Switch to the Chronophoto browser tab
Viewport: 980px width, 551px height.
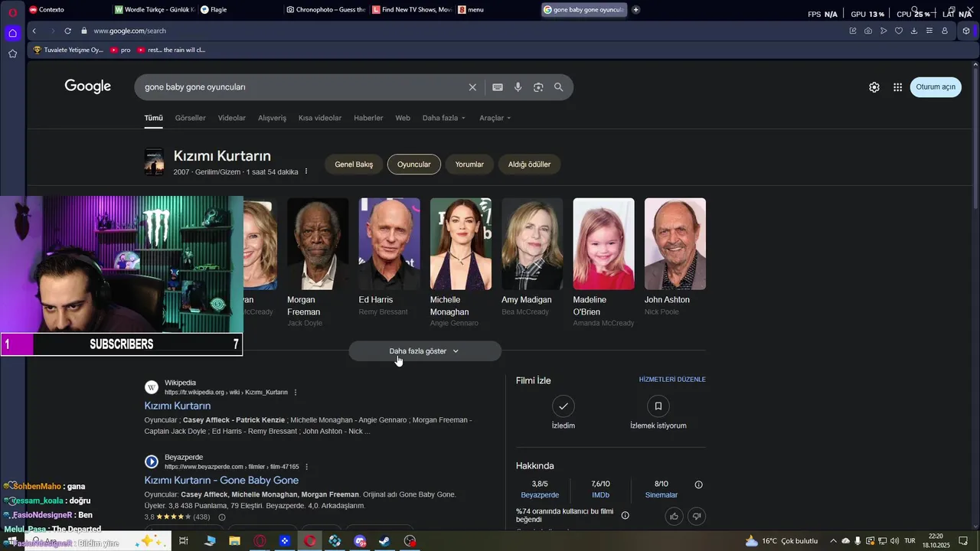(326, 10)
